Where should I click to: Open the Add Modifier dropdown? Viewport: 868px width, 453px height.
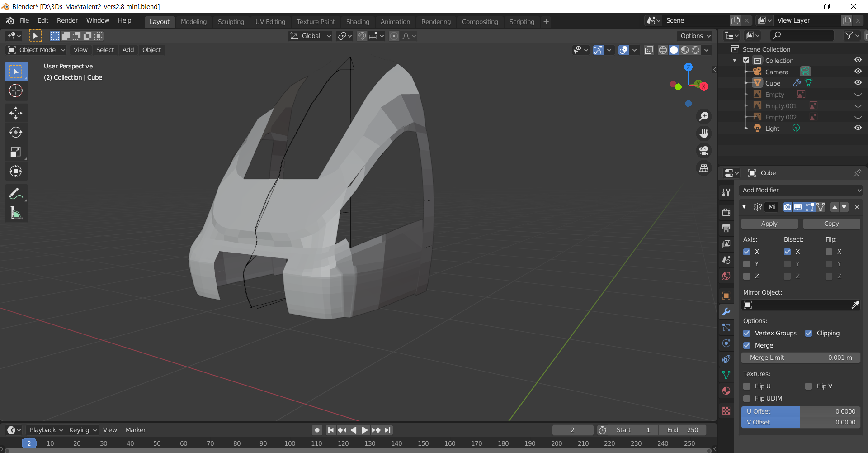pyautogui.click(x=801, y=191)
